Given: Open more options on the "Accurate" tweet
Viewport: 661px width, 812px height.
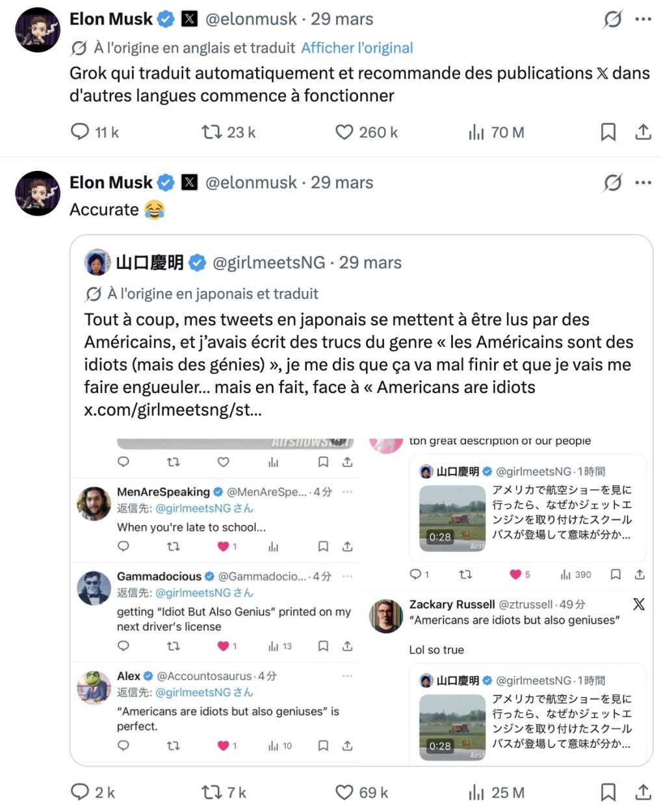Looking at the screenshot, I should pyautogui.click(x=645, y=183).
